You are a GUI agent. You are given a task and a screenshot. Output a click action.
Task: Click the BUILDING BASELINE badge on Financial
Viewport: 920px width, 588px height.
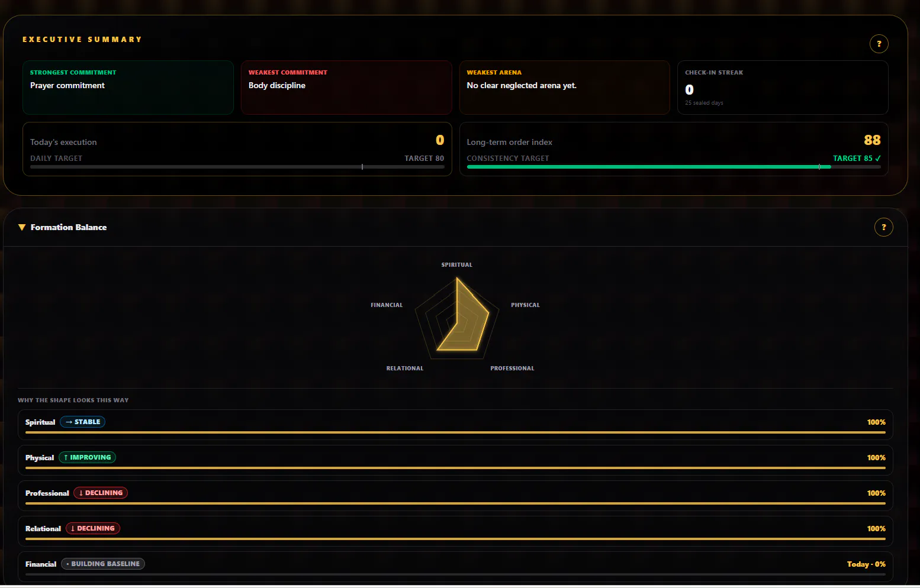coord(103,564)
